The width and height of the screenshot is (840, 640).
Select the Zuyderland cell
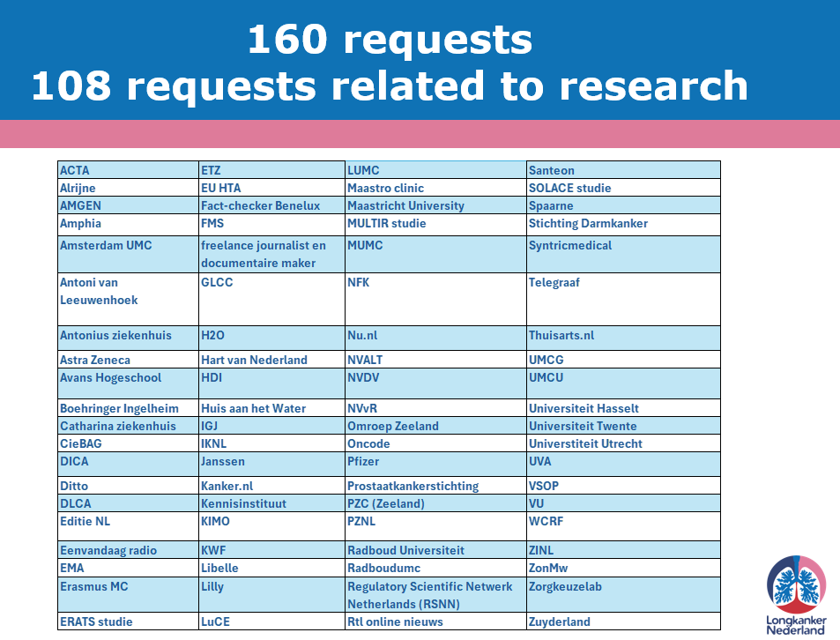click(623, 621)
